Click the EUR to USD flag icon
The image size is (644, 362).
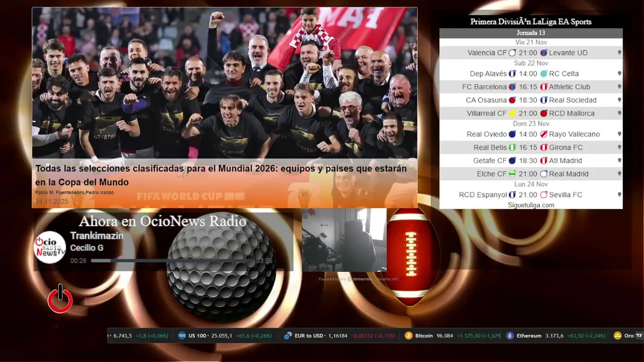[x=288, y=336]
